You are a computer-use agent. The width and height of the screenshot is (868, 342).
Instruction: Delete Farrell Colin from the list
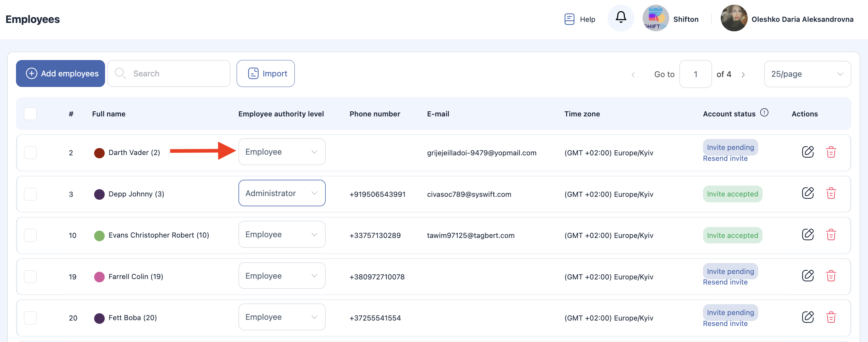[x=831, y=276]
